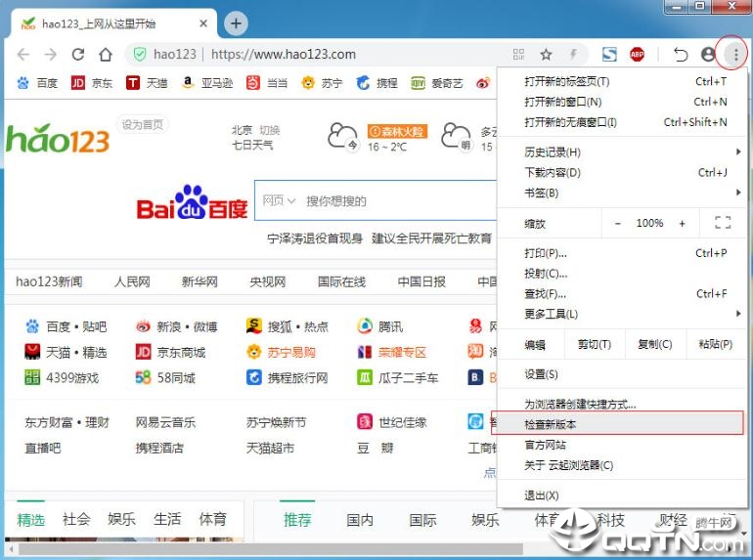Select 打开新的窗口(N) menu item
The image size is (753, 560).
623,102
